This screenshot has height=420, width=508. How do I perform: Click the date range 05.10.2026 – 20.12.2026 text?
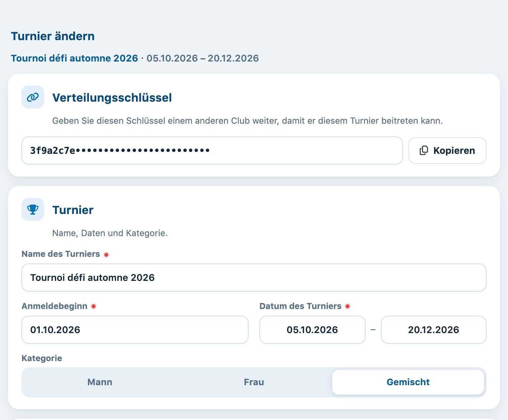click(203, 58)
